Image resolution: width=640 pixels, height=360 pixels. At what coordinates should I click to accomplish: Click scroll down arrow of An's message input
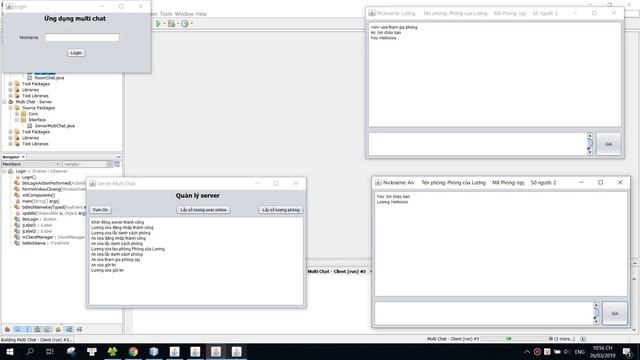[596, 322]
